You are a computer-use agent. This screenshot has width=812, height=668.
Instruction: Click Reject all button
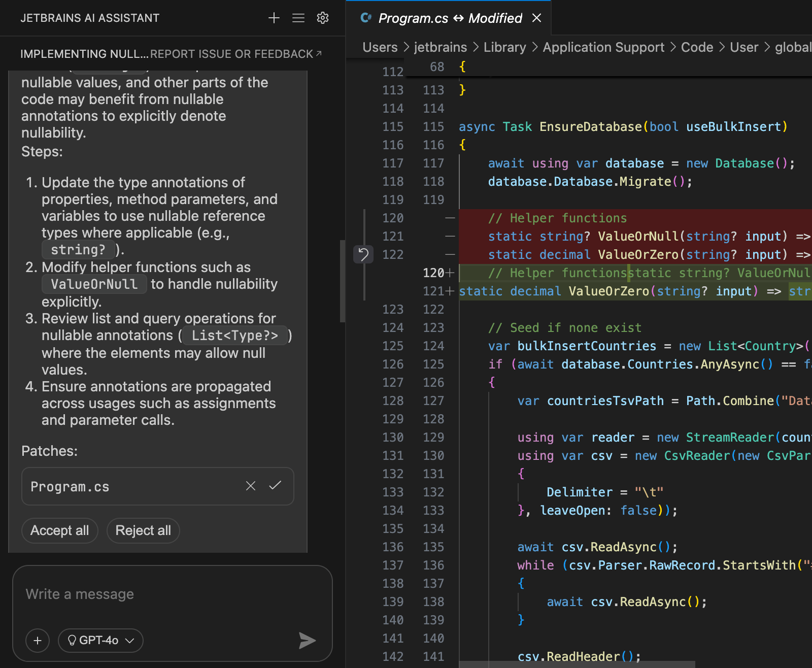(143, 530)
